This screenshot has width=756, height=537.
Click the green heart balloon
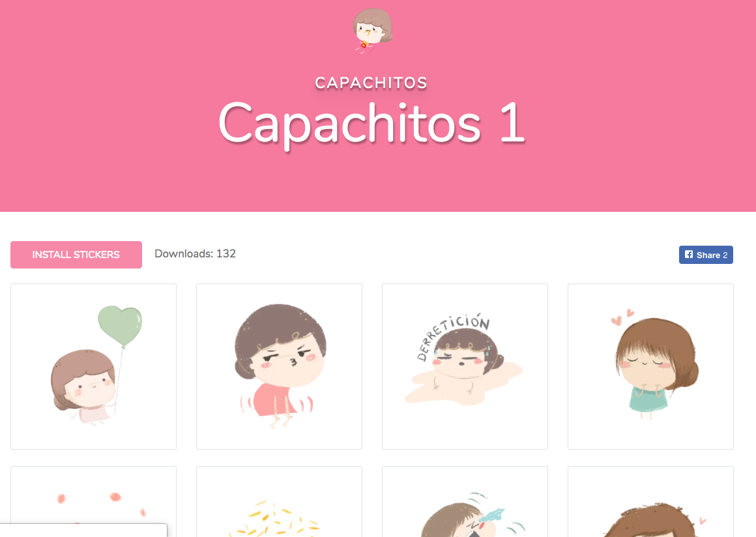[120, 325]
